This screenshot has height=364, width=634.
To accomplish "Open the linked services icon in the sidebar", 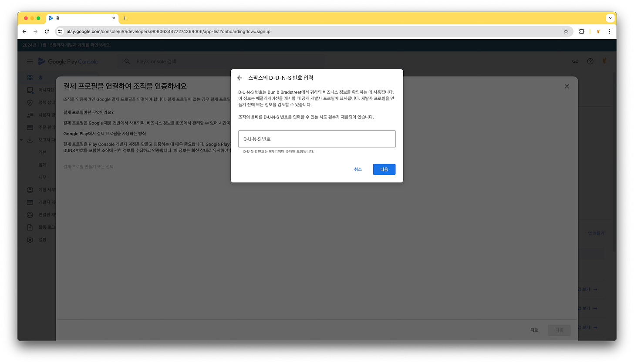I will [30, 215].
